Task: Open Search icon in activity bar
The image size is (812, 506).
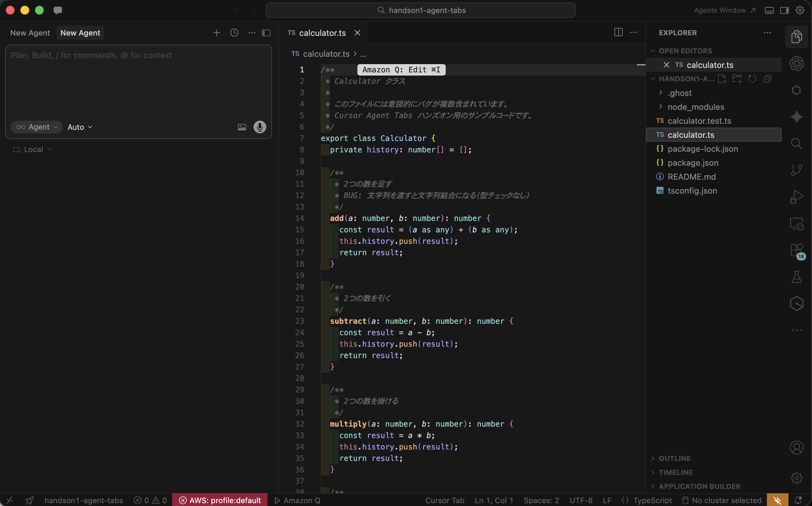Action: 796,143
